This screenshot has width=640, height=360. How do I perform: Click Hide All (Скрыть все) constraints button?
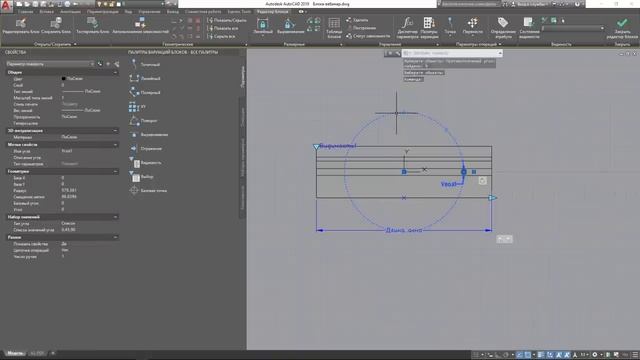click(x=221, y=36)
